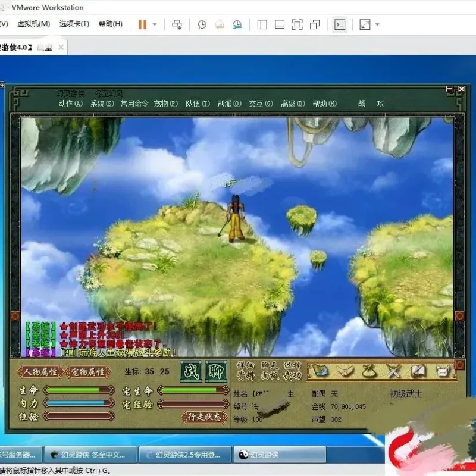
Task: Toggle the 行走状态 walking state button
Action: 205,417
